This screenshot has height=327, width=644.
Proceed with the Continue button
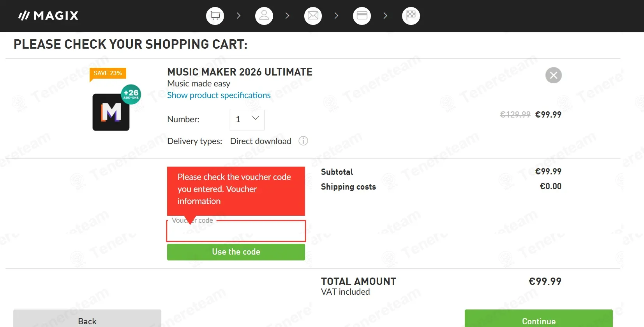[539, 319]
